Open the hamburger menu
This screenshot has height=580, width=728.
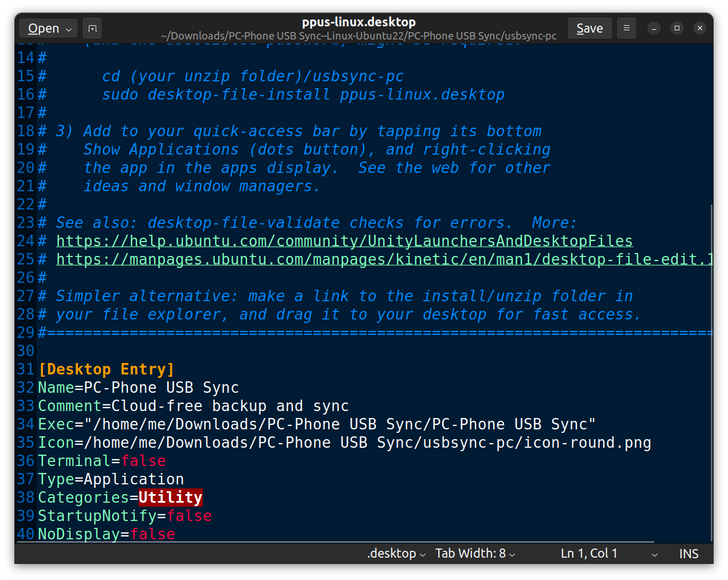(x=626, y=28)
